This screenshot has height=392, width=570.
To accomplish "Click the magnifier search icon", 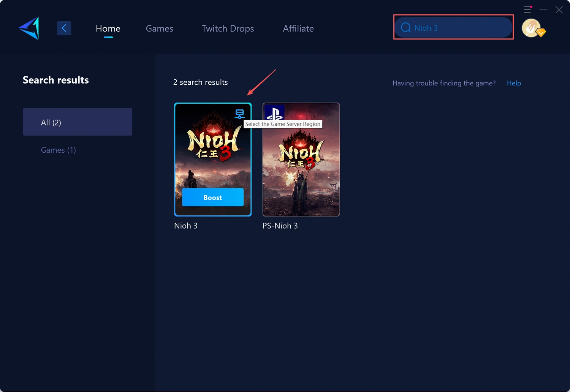I will click(405, 28).
